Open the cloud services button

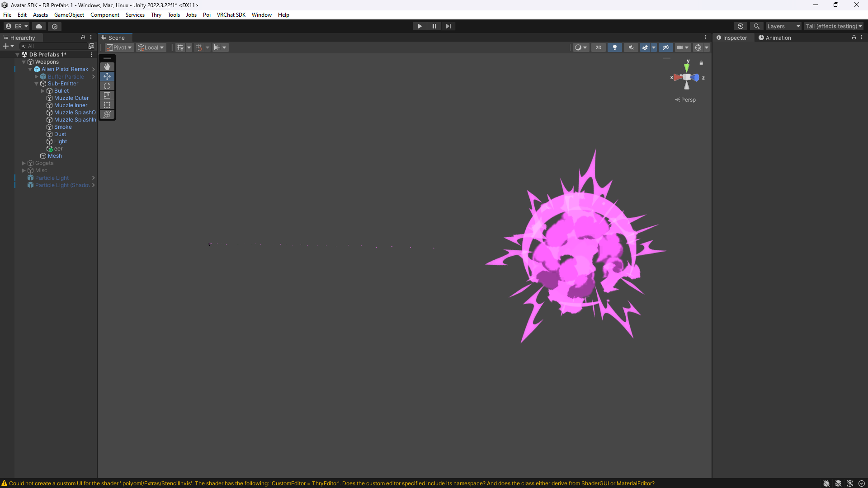[x=39, y=26]
